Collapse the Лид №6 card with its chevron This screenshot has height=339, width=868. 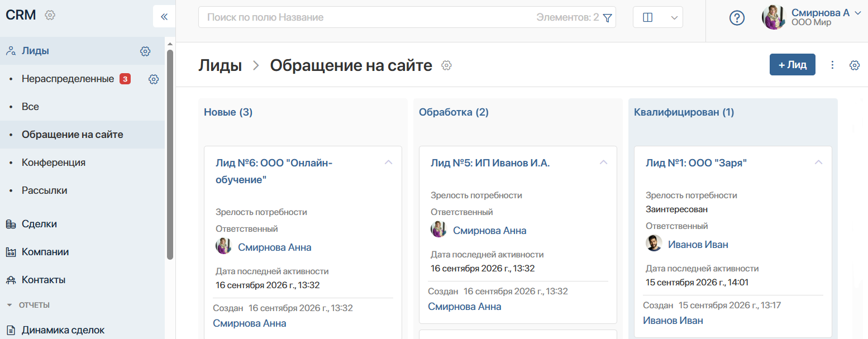(x=389, y=163)
